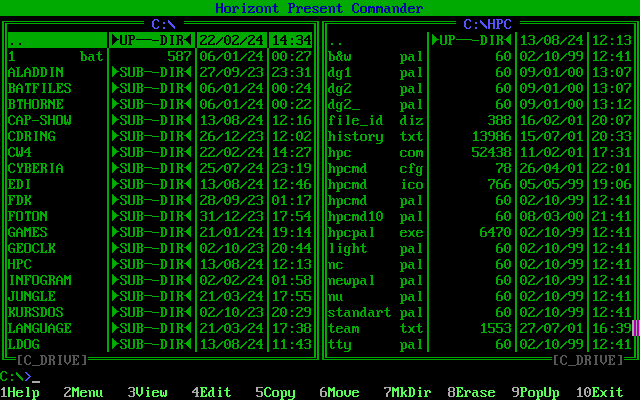Viewport: 640px width, 400px height.
Task: Click 3View in the function bar
Action: pyautogui.click(x=147, y=393)
